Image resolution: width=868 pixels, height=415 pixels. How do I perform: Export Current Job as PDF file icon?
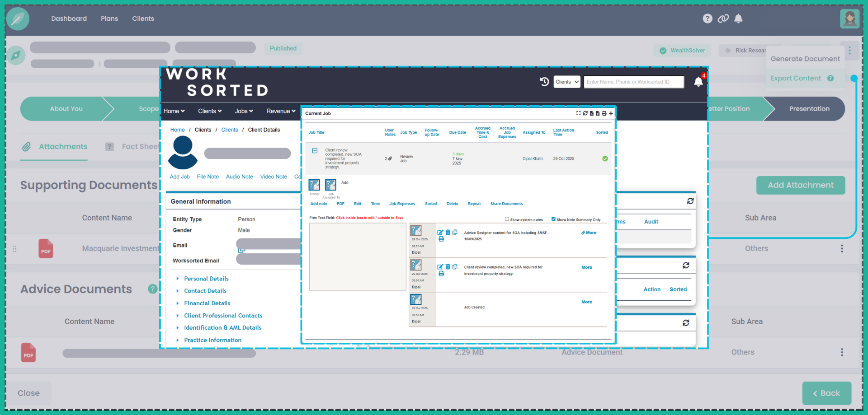pos(591,113)
